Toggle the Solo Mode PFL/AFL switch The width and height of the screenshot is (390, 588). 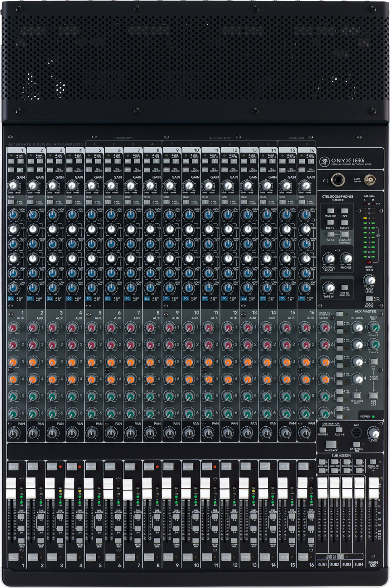tap(369, 299)
